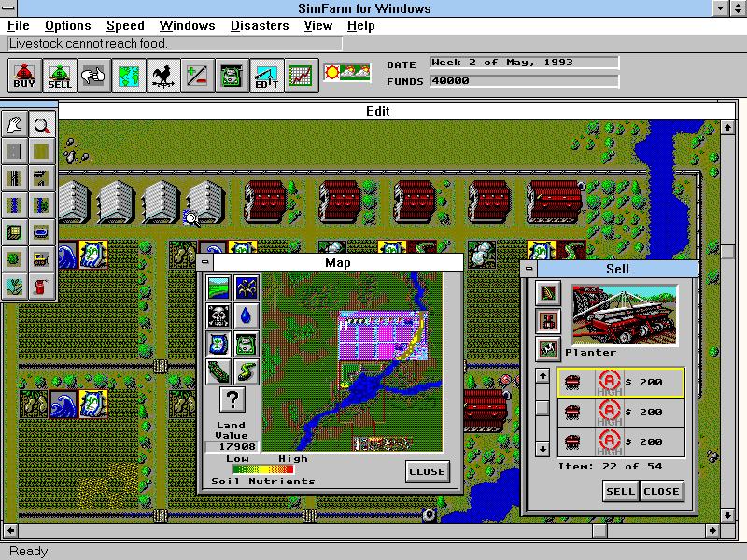Screen dimensions: 747x560
Task: Click the Soil Nutrients color legend bar
Action: (262, 469)
